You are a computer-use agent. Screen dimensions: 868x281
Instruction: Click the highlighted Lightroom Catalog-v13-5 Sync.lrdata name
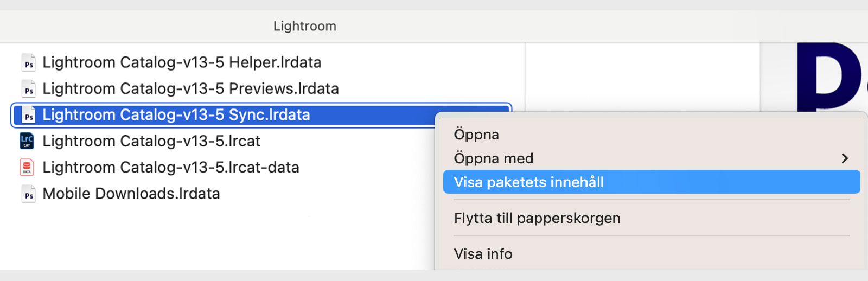[x=176, y=115]
